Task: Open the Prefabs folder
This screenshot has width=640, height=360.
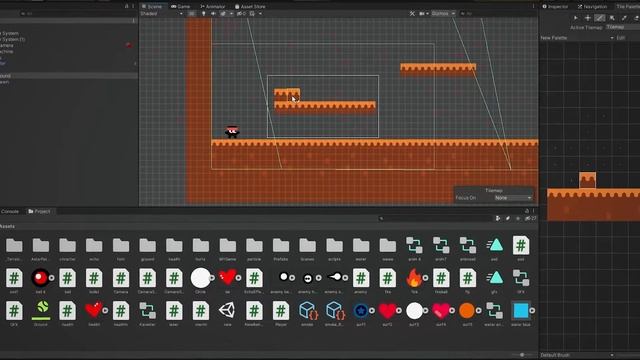Action: coord(281,245)
